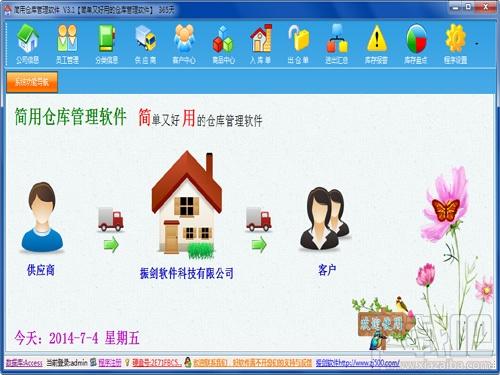Open 库存盘点 inventory pie chart icon
Image resolution: width=500 pixels, height=375 pixels.
(416, 44)
